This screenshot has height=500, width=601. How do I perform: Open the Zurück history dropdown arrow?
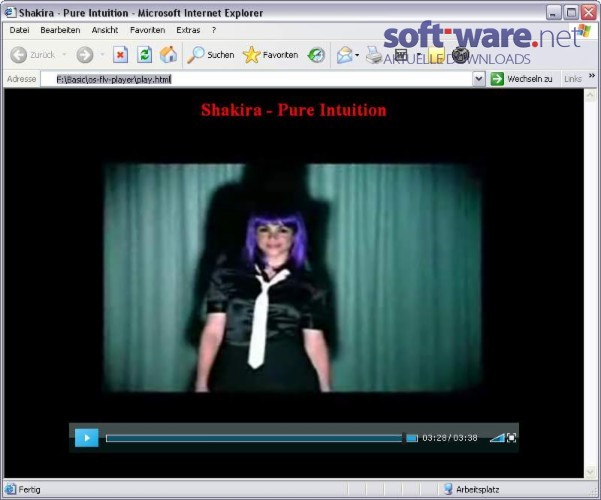tap(64, 55)
